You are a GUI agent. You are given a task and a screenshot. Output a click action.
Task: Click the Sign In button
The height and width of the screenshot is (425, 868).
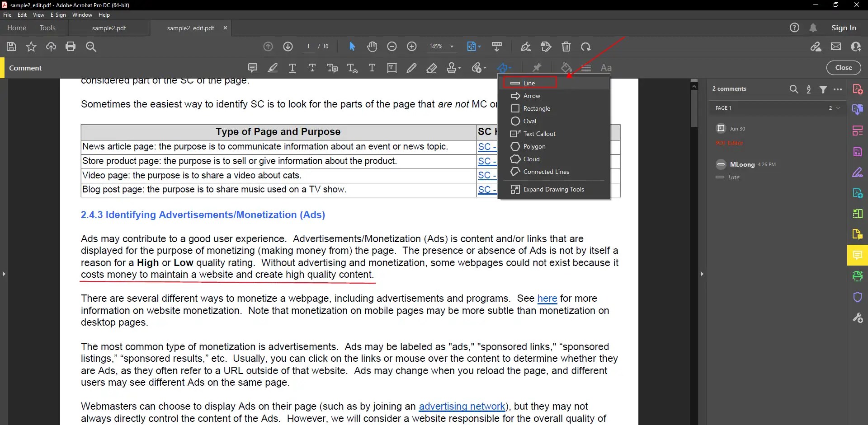pyautogui.click(x=844, y=28)
